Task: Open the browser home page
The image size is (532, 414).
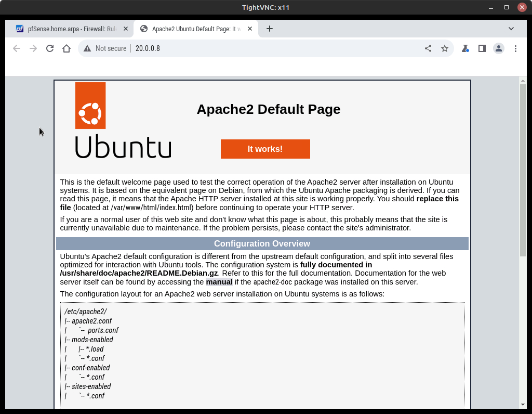Action: click(66, 48)
